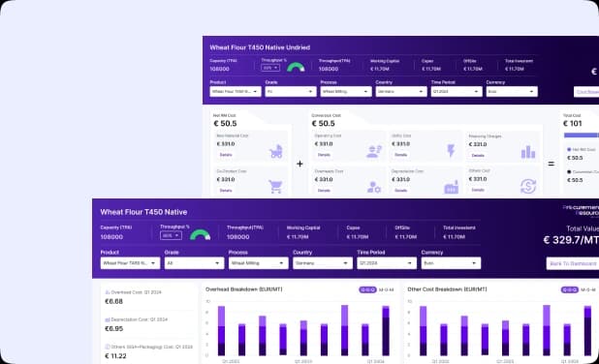Select Q-o-Q toggle in Other Cost Breakdown chart
Screen dimensions: 599x364
coord(570,289)
